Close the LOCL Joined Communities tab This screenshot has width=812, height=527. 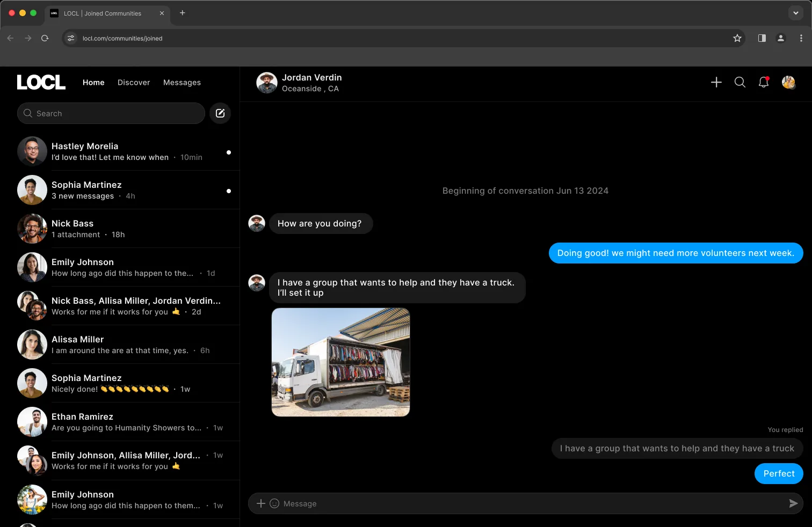click(162, 13)
